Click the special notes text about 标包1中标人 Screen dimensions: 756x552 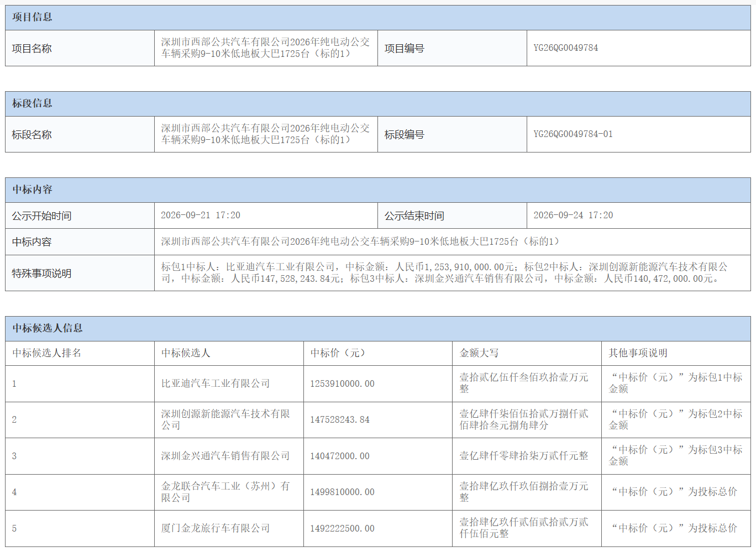tap(444, 273)
